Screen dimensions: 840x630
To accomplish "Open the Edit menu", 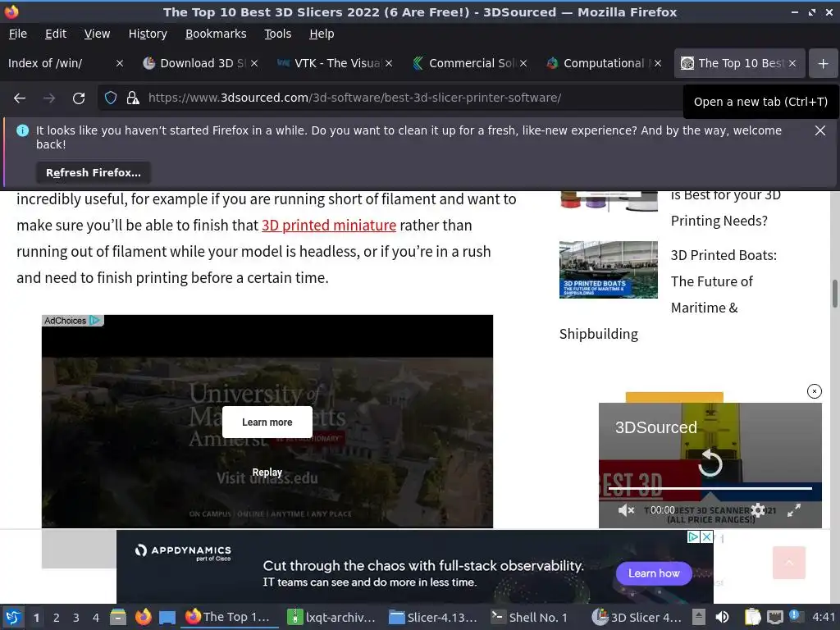I will [56, 34].
